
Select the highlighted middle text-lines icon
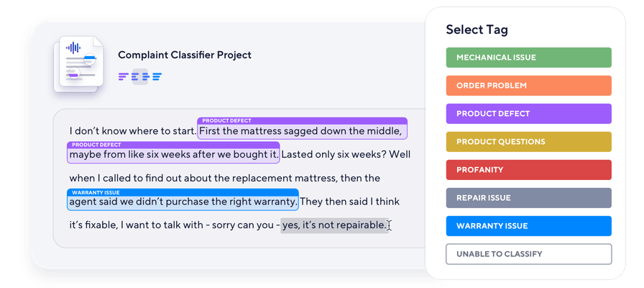point(139,76)
